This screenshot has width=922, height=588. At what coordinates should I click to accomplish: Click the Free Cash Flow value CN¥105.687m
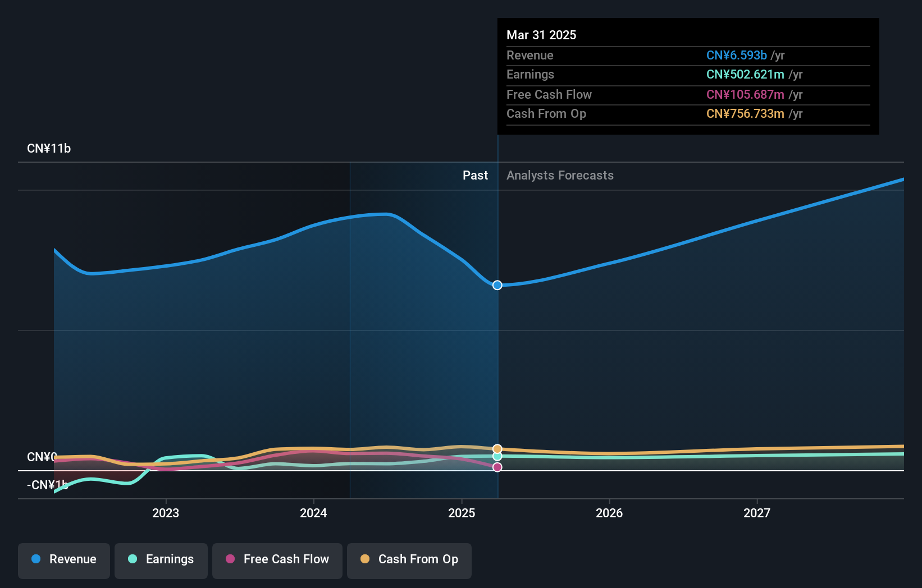point(745,94)
